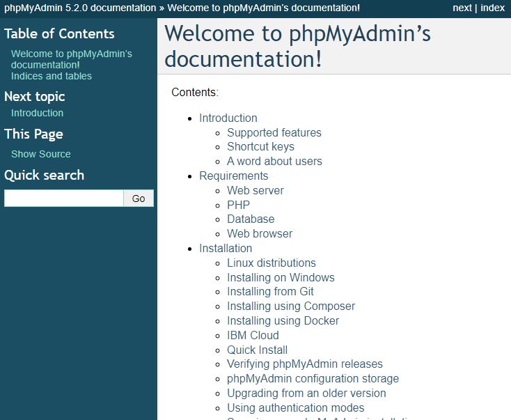
Task: Click the 'Linux distributions' link
Action: (271, 263)
